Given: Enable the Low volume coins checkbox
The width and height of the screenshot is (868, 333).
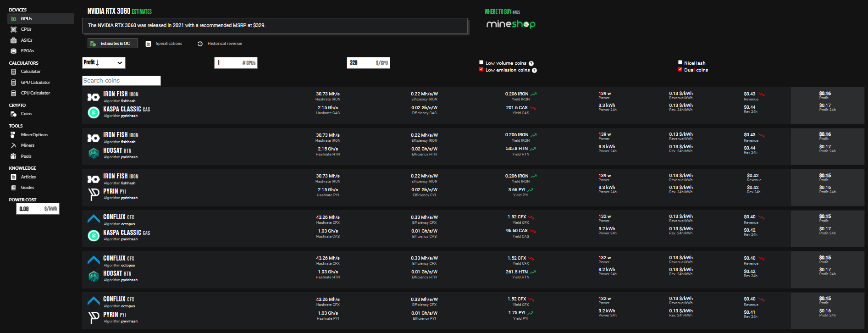Looking at the screenshot, I should tap(481, 62).
